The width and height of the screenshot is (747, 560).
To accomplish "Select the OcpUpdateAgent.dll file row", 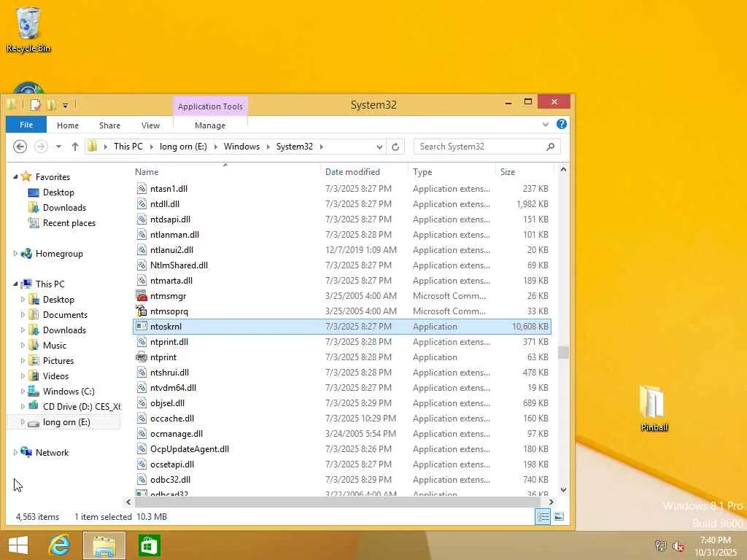I will point(341,449).
